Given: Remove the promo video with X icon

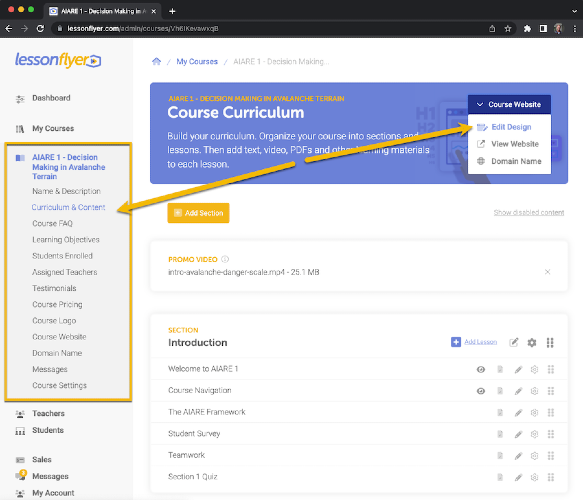Looking at the screenshot, I should 547,272.
